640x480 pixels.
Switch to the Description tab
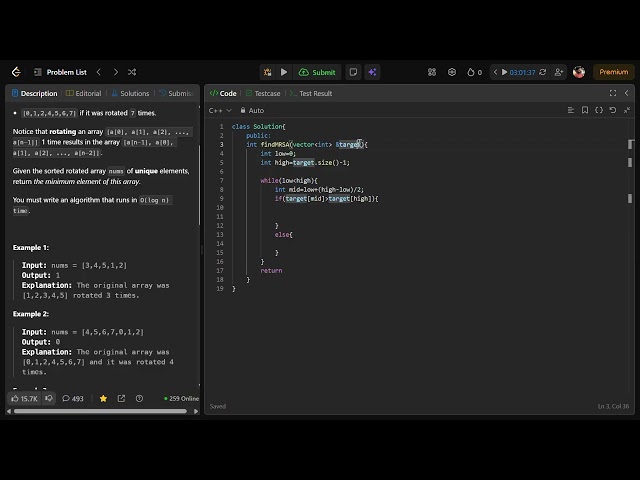click(x=35, y=93)
